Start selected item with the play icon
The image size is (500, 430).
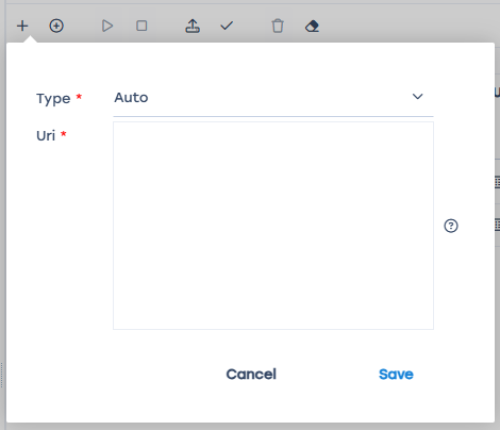coord(107,26)
